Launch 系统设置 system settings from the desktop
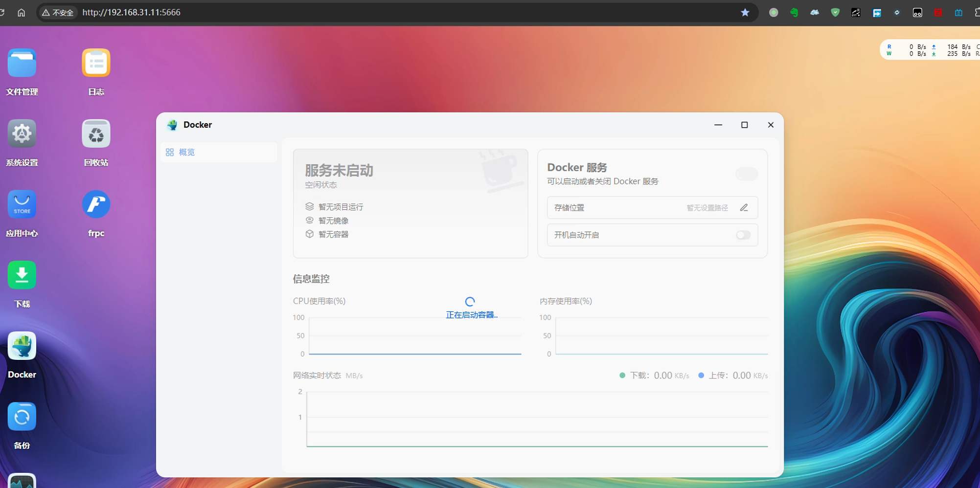The width and height of the screenshot is (980, 488). click(22, 133)
